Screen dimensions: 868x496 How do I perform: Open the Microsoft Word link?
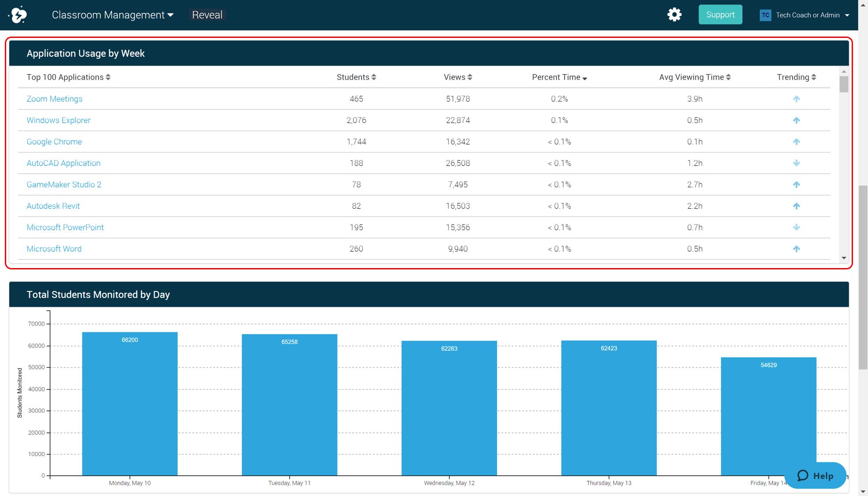54,249
